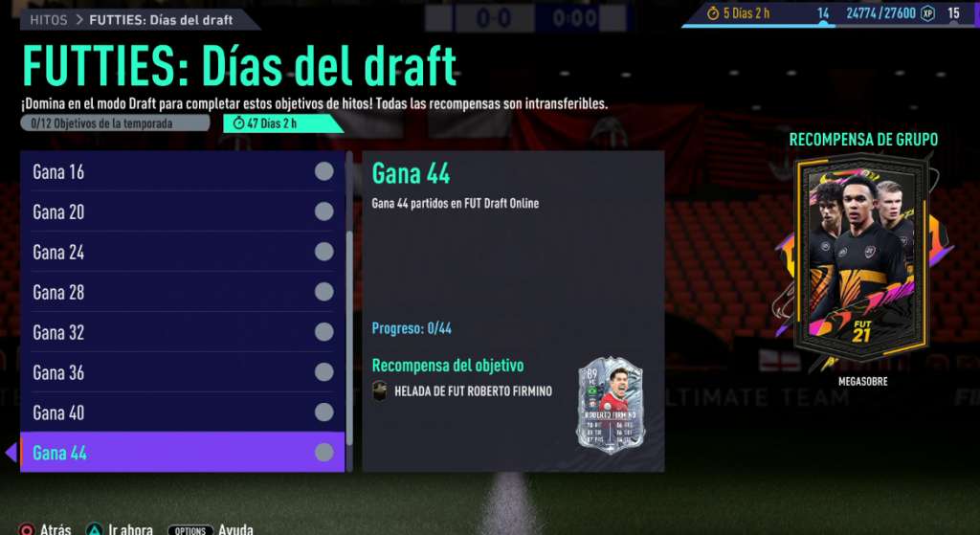Click the chevron after HITOS breadcrumb
This screenshot has height=535, width=980.
[x=79, y=19]
